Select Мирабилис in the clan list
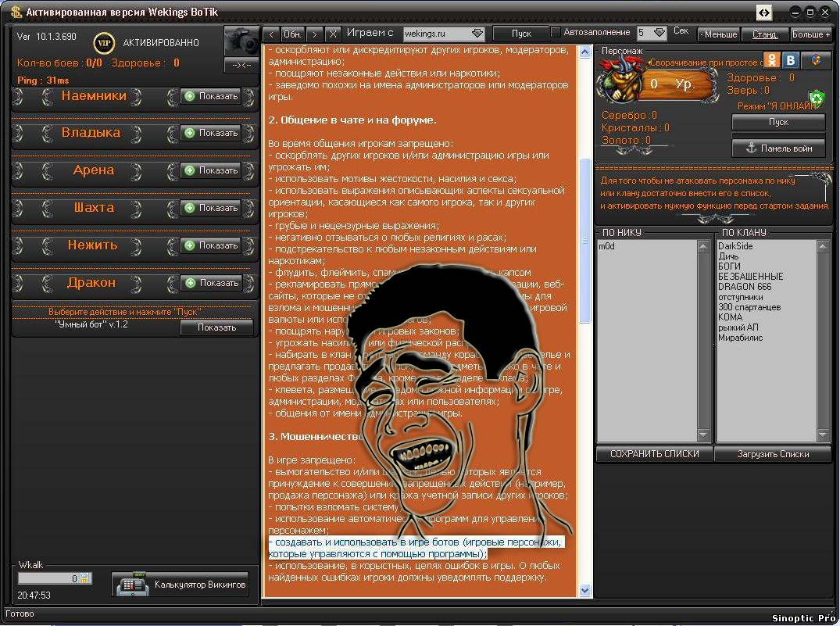Viewport: 840px width, 626px height. click(740, 338)
